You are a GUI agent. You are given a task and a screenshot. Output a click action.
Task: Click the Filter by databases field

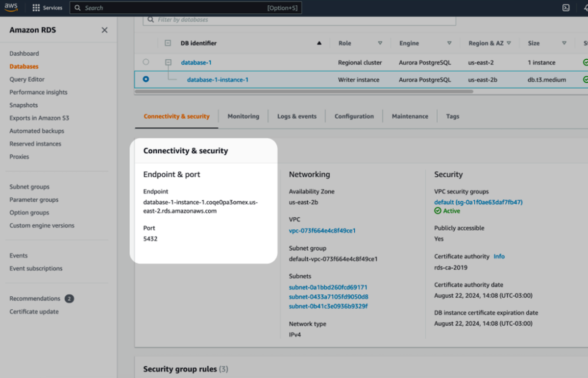click(x=299, y=20)
